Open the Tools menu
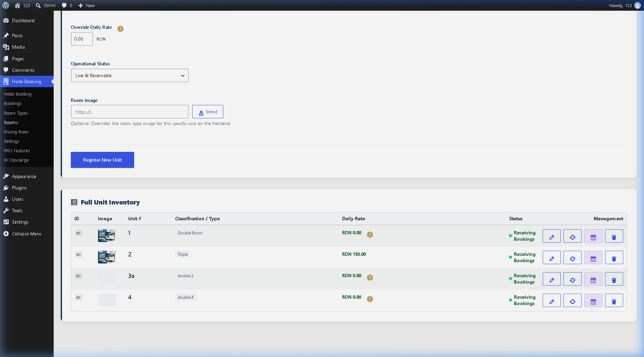 click(x=27, y=211)
